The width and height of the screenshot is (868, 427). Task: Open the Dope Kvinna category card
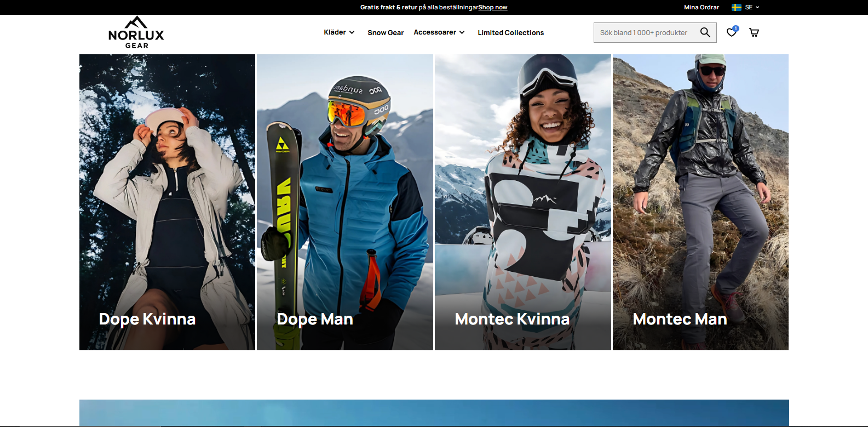167,202
